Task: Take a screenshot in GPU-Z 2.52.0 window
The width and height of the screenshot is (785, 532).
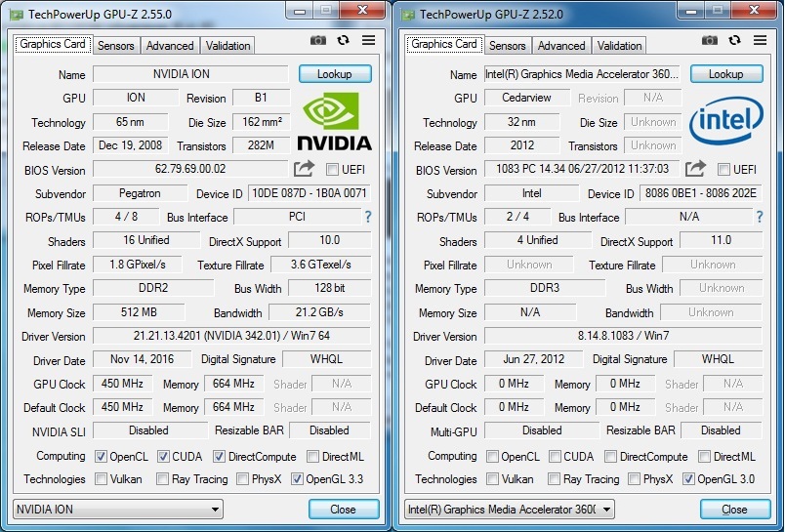Action: [x=710, y=41]
